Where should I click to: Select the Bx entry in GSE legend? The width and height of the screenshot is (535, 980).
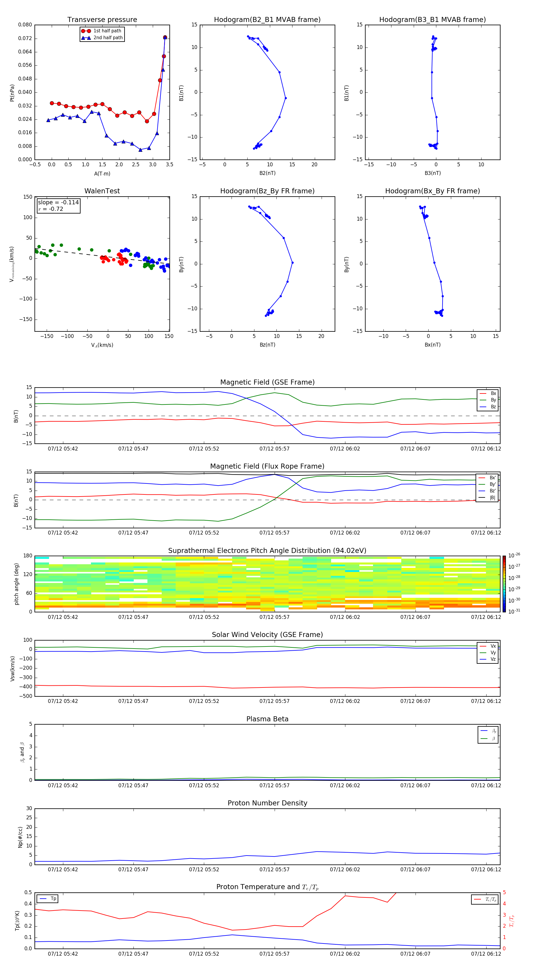488,393
